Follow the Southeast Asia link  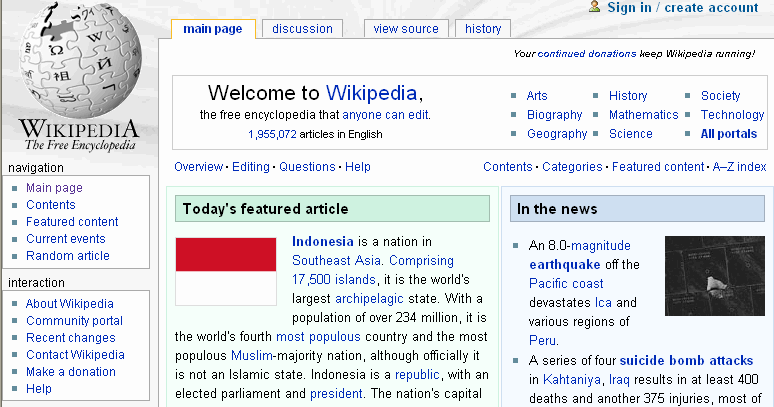point(336,260)
